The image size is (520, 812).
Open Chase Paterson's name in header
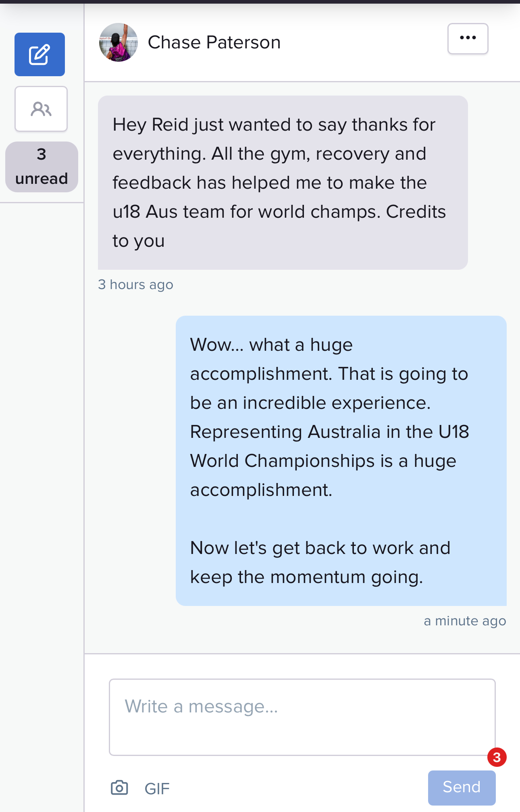click(214, 42)
